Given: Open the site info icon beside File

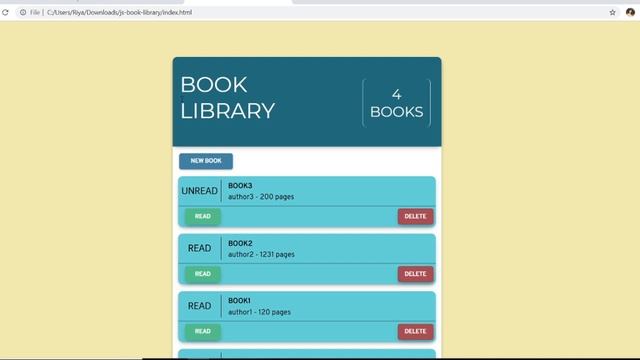Looking at the screenshot, I should (23, 13).
